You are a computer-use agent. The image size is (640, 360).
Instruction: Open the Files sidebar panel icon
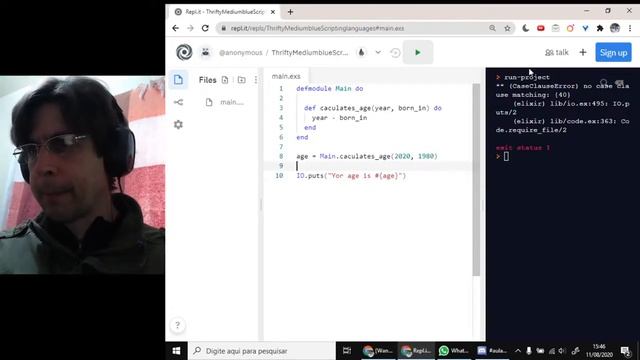(178, 80)
